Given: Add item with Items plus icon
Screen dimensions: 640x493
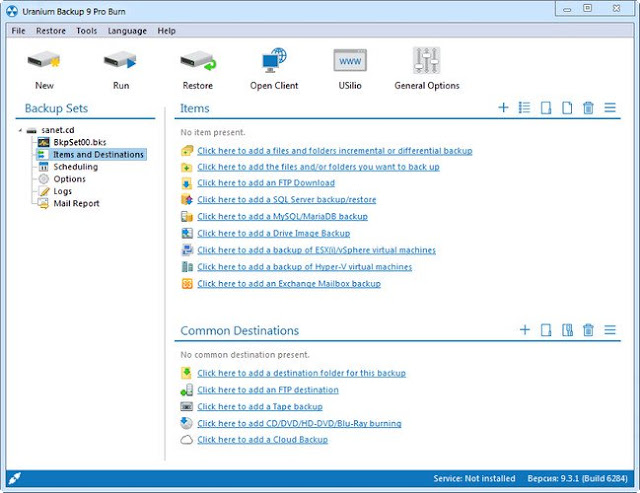Looking at the screenshot, I should tap(503, 108).
